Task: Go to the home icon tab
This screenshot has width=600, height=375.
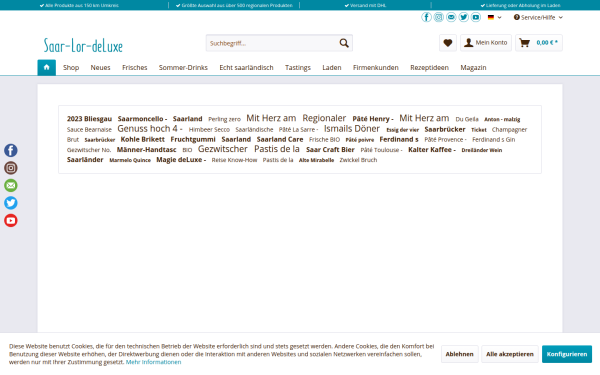Action: 47,67
